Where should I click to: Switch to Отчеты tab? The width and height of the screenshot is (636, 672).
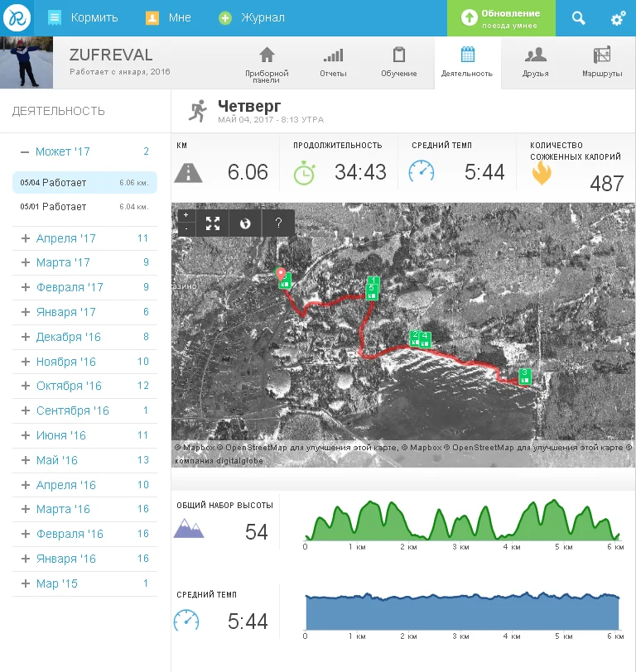click(333, 63)
